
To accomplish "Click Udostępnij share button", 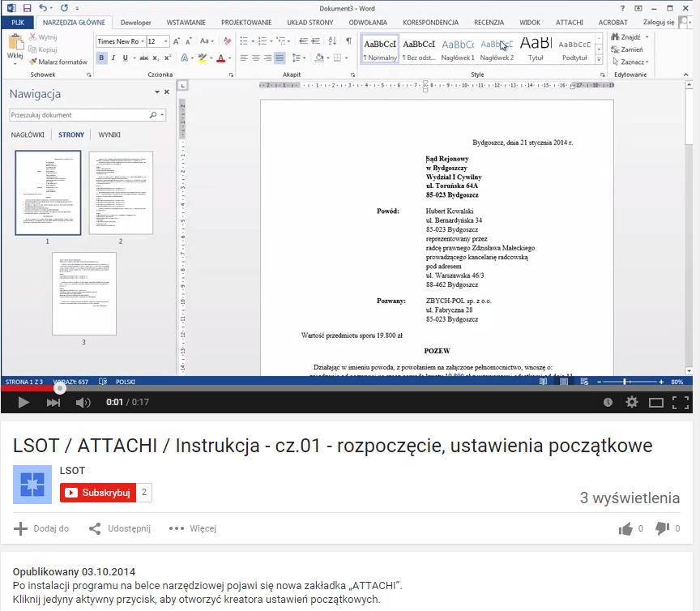I will [x=120, y=528].
